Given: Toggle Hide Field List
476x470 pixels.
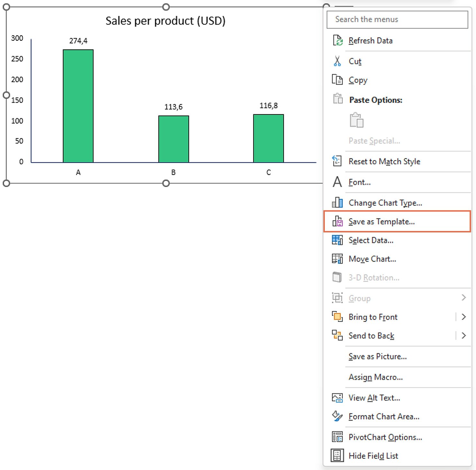Looking at the screenshot, I should [x=373, y=456].
